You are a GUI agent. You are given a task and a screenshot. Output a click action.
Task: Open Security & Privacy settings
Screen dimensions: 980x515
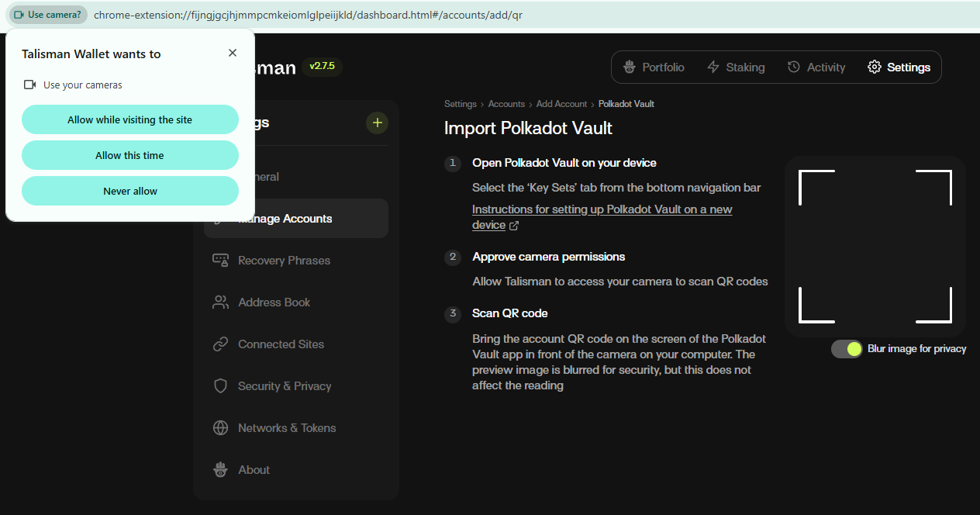[296, 386]
